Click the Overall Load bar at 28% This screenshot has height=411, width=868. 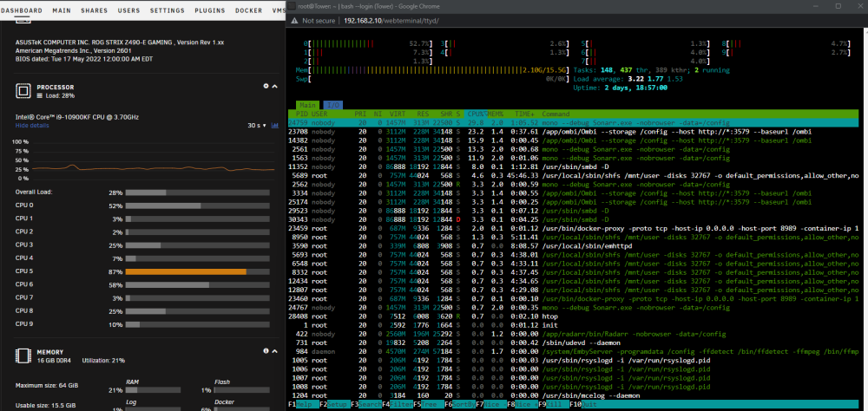coord(198,192)
